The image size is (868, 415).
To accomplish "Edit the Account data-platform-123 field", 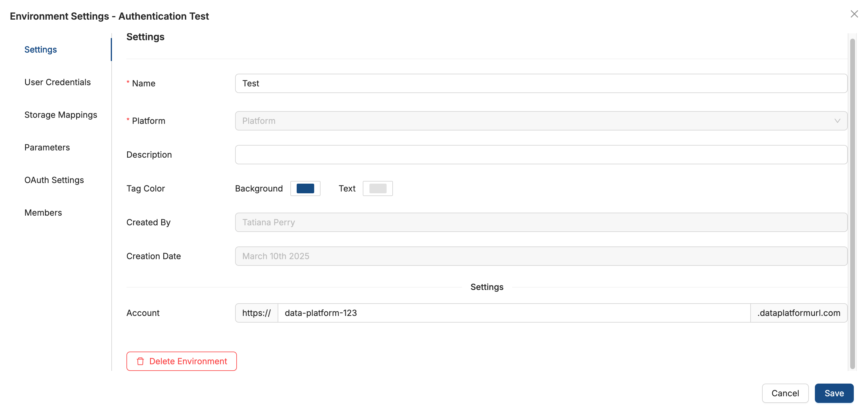I will tap(513, 313).
